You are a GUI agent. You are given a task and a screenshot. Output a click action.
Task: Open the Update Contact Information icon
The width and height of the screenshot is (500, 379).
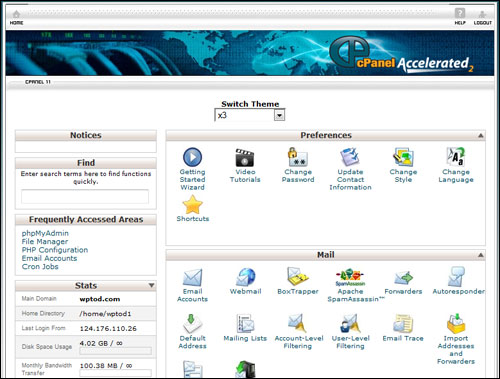(350, 157)
